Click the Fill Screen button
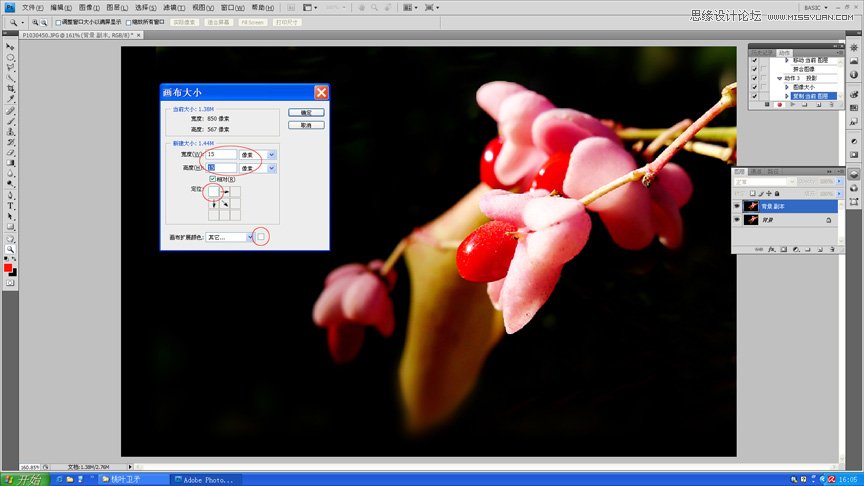This screenshot has height=486, width=864. click(253, 23)
